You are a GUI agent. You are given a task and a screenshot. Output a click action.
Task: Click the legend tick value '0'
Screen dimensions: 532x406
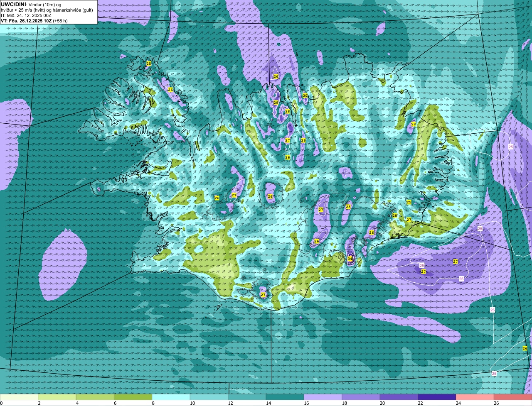[x=1, y=403]
